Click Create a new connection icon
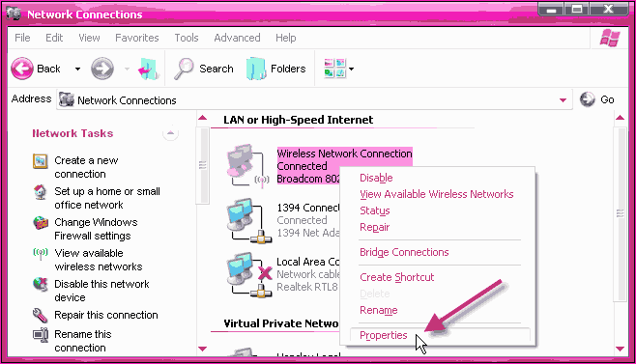The height and width of the screenshot is (364, 636). (41, 161)
